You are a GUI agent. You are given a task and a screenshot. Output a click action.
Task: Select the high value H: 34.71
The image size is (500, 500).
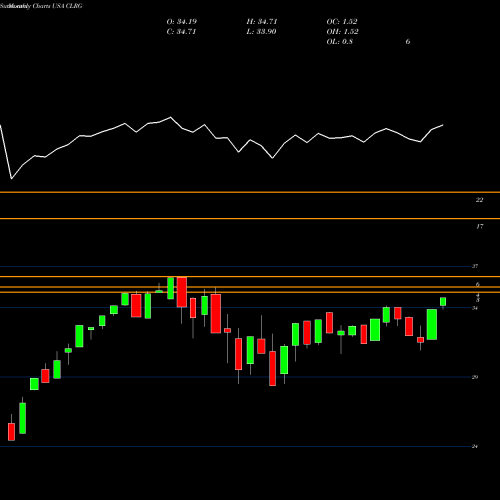262,22
